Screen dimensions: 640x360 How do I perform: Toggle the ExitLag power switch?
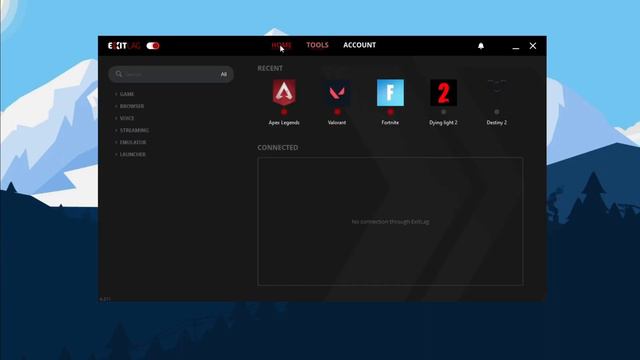point(153,46)
